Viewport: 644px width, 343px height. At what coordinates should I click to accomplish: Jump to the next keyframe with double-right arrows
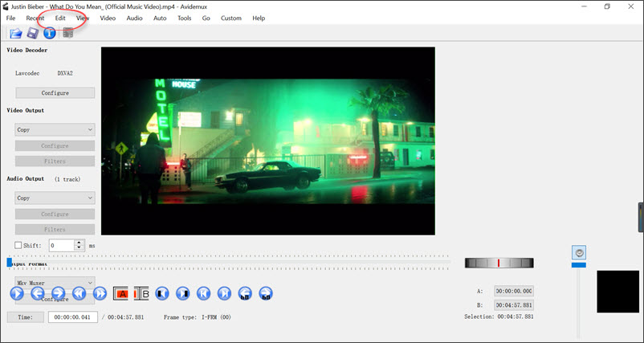coord(100,293)
